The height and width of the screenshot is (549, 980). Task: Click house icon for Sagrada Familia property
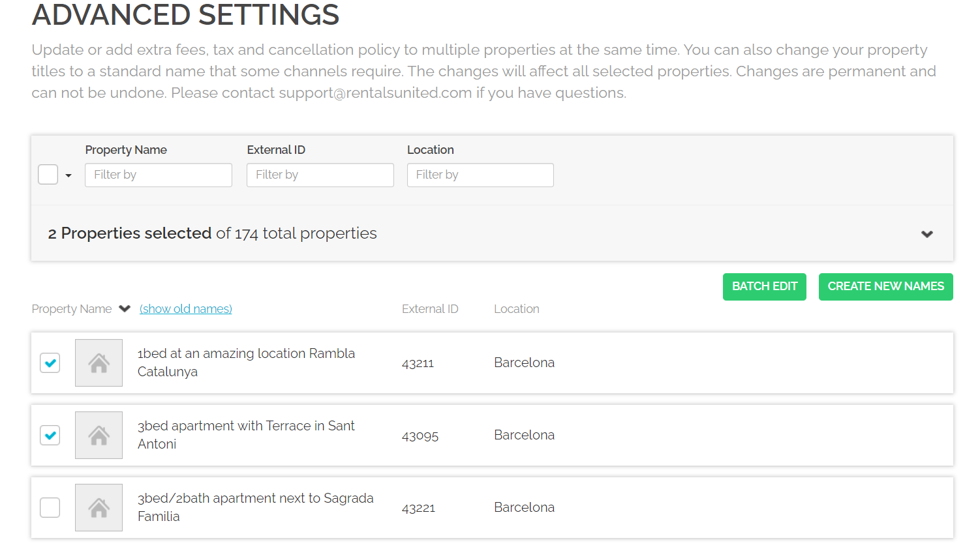pyautogui.click(x=99, y=507)
